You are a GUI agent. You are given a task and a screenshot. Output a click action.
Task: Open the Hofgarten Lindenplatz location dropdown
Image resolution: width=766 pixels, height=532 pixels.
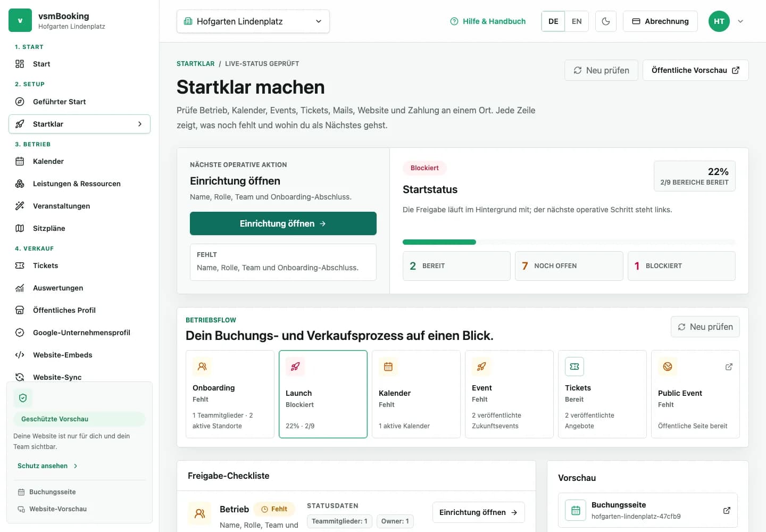(253, 21)
